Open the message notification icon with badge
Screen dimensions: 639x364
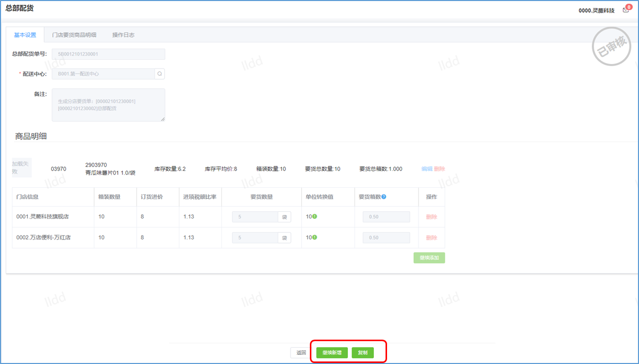pyautogui.click(x=626, y=10)
